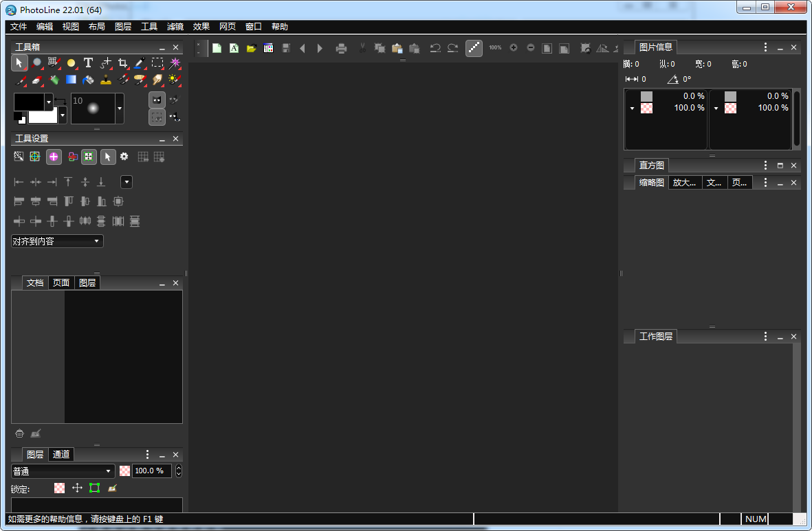Click the Print icon in the toolbar
The image size is (812, 531).
point(341,48)
